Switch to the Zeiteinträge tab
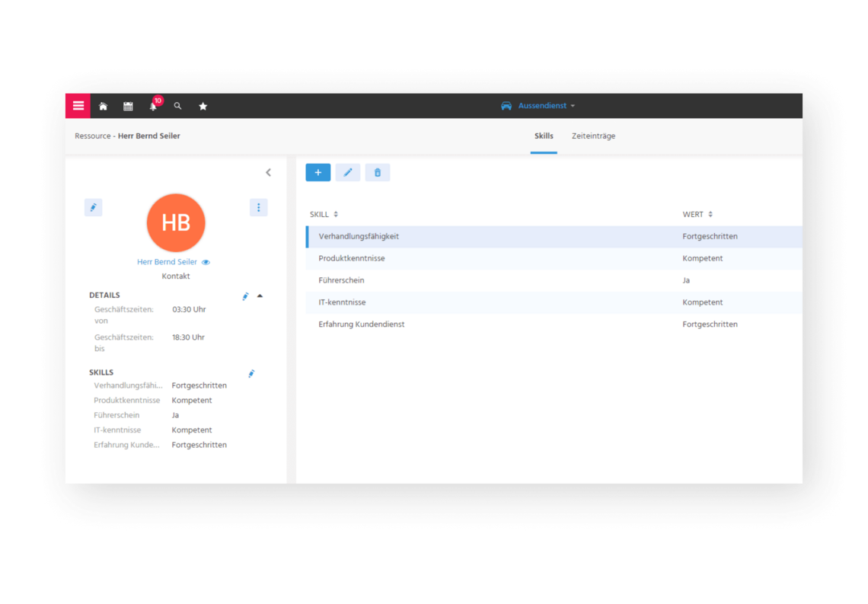 point(593,136)
